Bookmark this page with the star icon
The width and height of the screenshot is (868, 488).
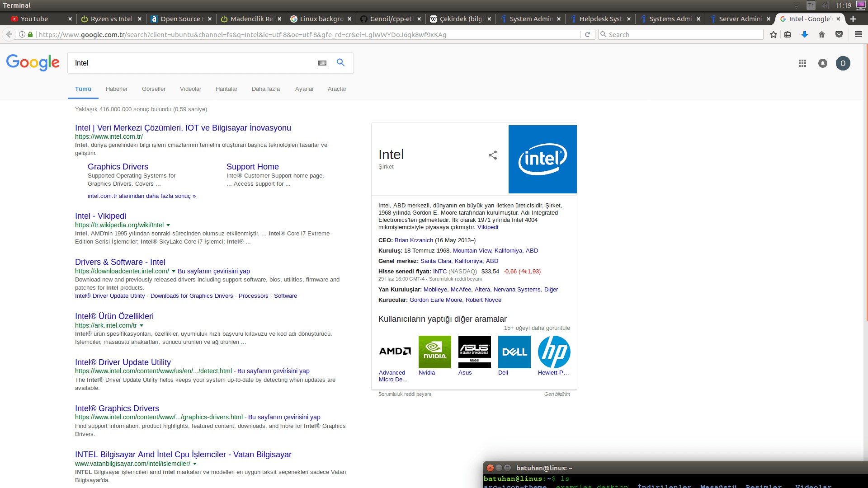(x=774, y=34)
